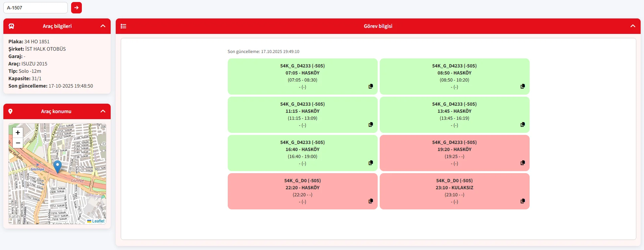Copy the 07:05 HASKÖY task info
The image size is (644, 250).
[371, 86]
